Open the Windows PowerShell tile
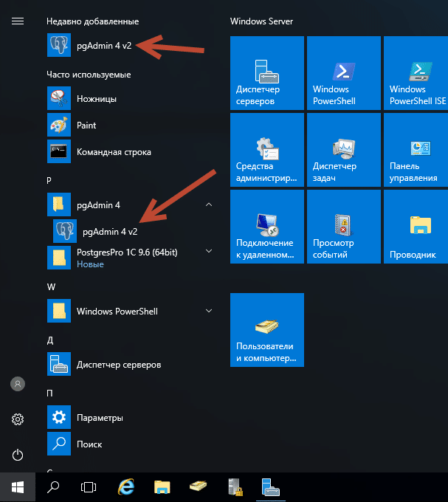The image size is (448, 502). [x=343, y=73]
